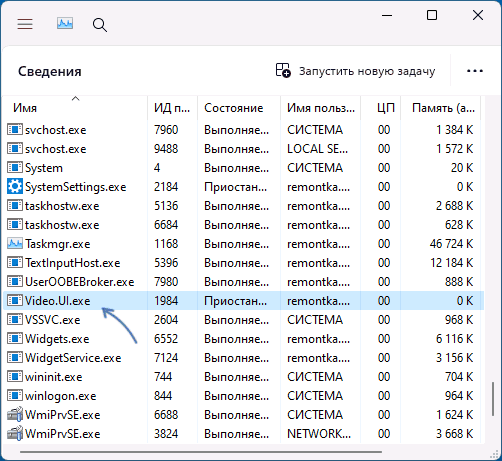
Task: Select Widgets.exe process name
Action: coord(57,339)
